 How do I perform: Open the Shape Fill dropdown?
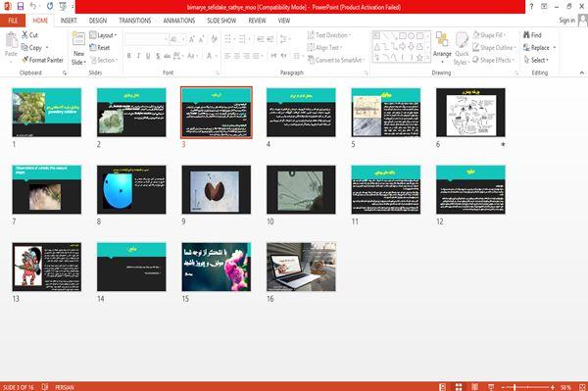click(489, 35)
